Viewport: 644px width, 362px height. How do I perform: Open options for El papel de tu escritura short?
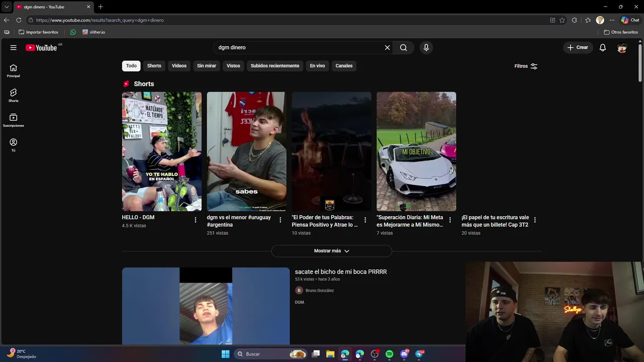point(535,220)
